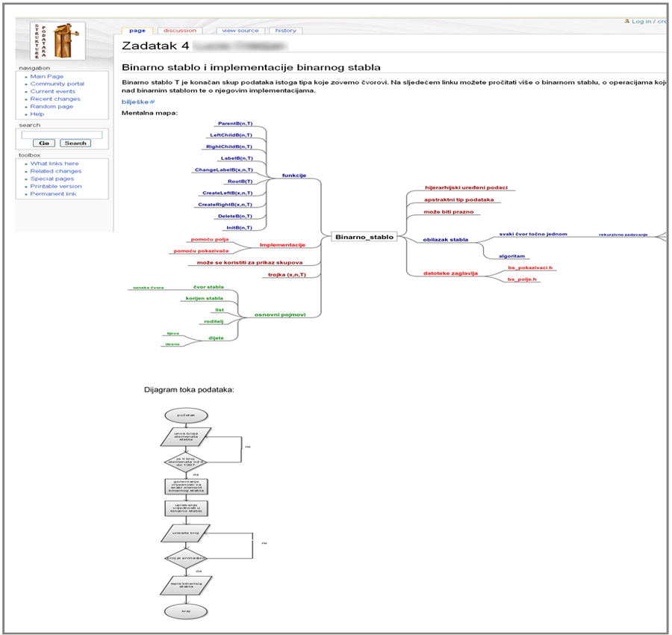Click the funkcije mind map branch

click(294, 176)
